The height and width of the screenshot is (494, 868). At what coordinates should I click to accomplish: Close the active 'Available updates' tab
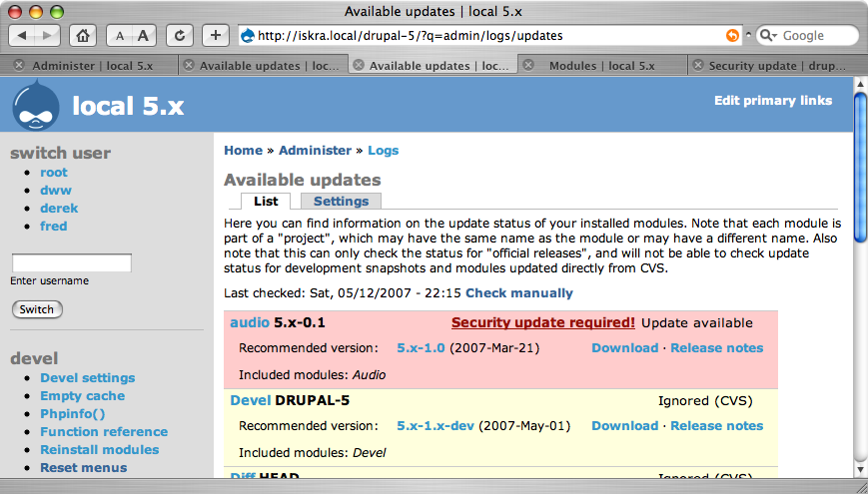pyautogui.click(x=359, y=65)
